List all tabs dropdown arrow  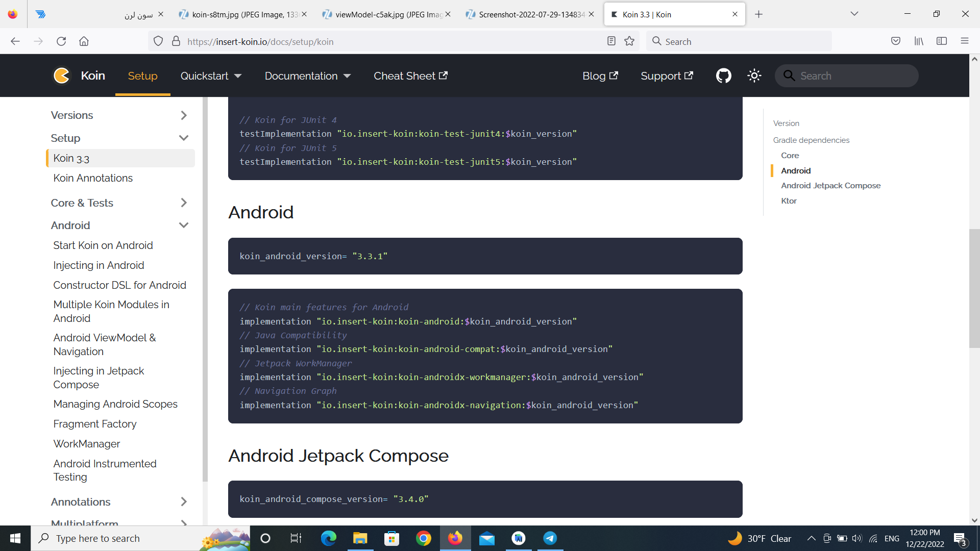click(854, 14)
